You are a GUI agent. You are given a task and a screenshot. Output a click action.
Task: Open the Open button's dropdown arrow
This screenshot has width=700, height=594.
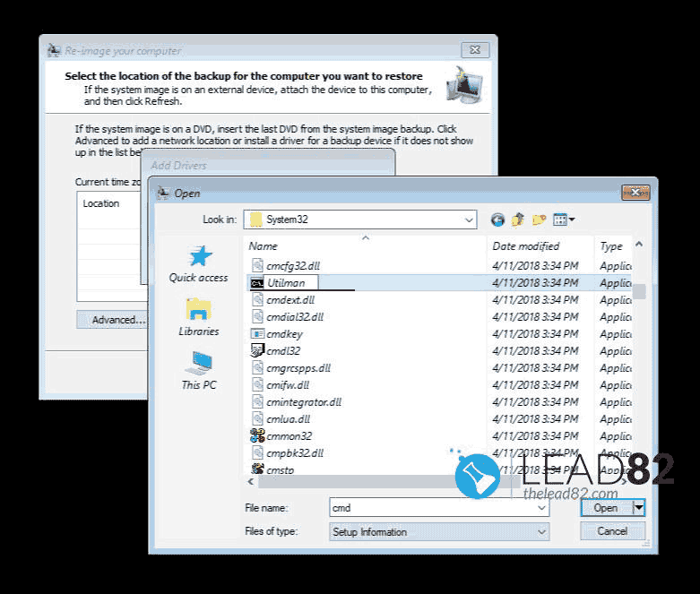pos(639,508)
